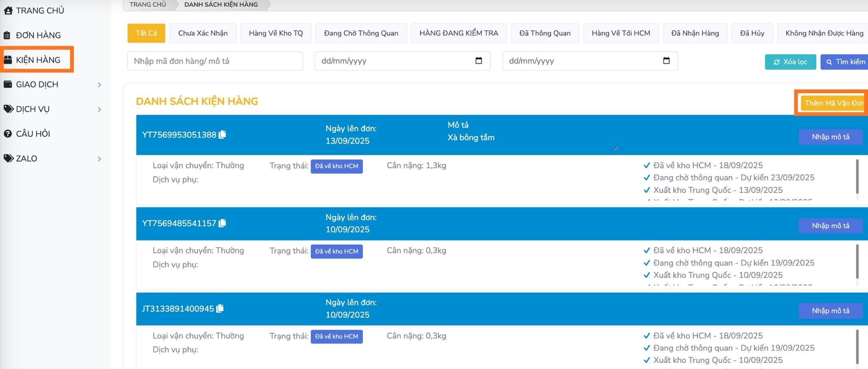Click the clipboard icon beside ĐƠN HÀNG
The height and width of the screenshot is (369, 868).
(x=7, y=35)
